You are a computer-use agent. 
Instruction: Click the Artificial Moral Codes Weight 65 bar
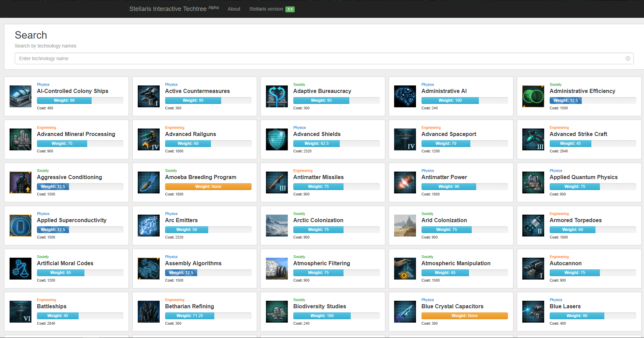point(61,273)
